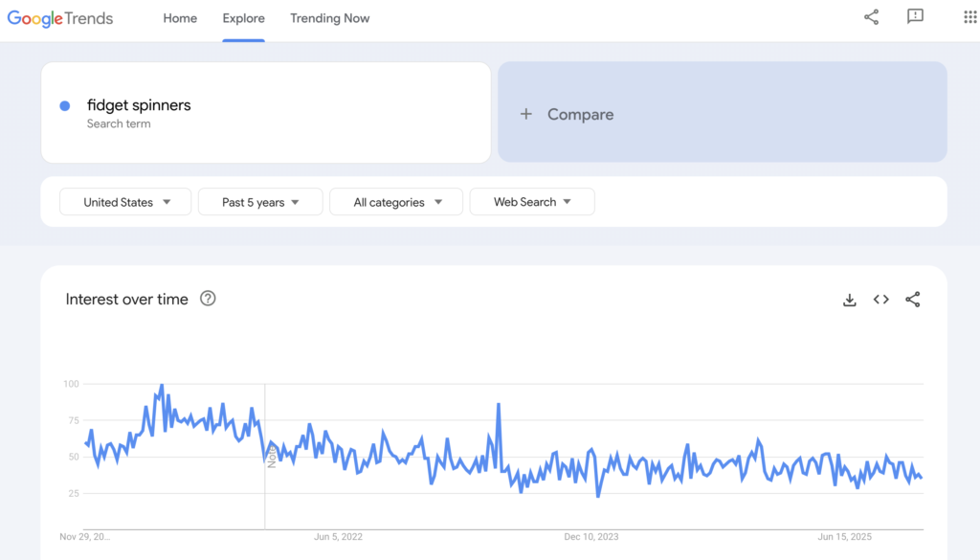The image size is (980, 560).
Task: Open the United States region dropdown
Action: [124, 202]
